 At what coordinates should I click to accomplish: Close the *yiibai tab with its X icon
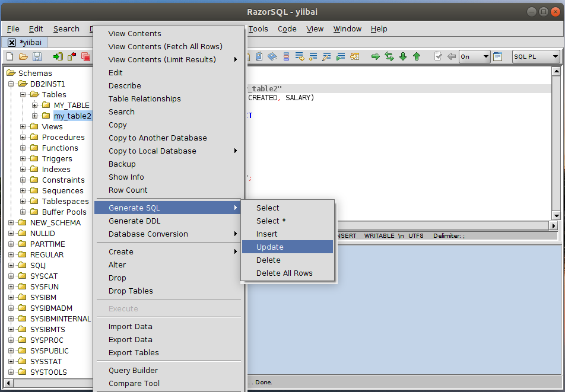pyautogui.click(x=11, y=43)
